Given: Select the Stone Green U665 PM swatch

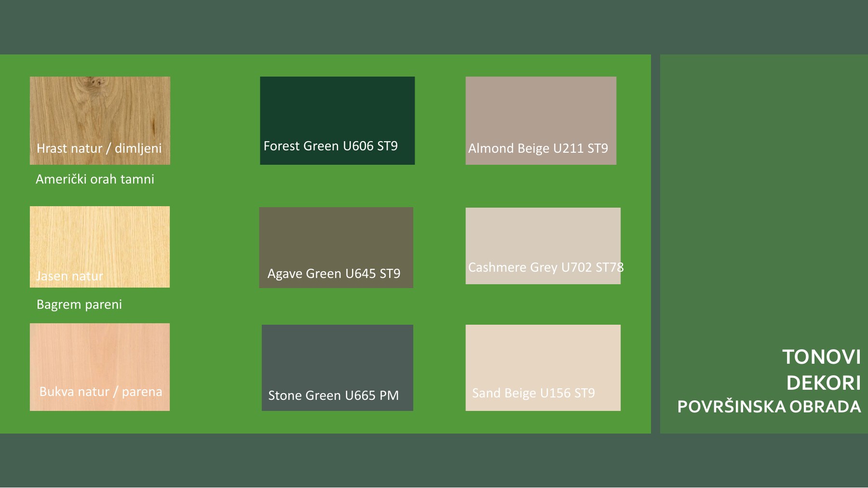Looking at the screenshot, I should (x=338, y=368).
